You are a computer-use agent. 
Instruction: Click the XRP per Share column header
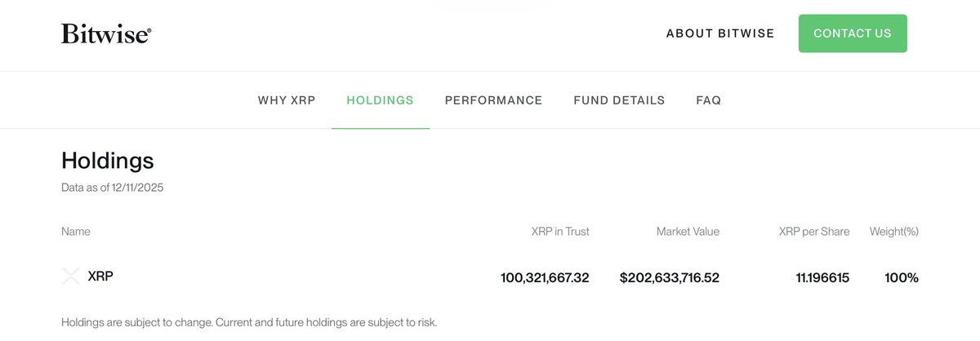point(814,232)
